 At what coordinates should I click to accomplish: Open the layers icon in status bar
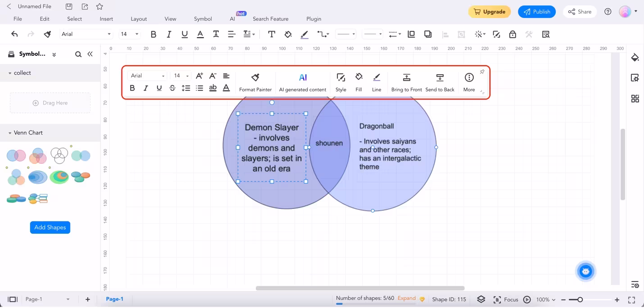coord(481,299)
